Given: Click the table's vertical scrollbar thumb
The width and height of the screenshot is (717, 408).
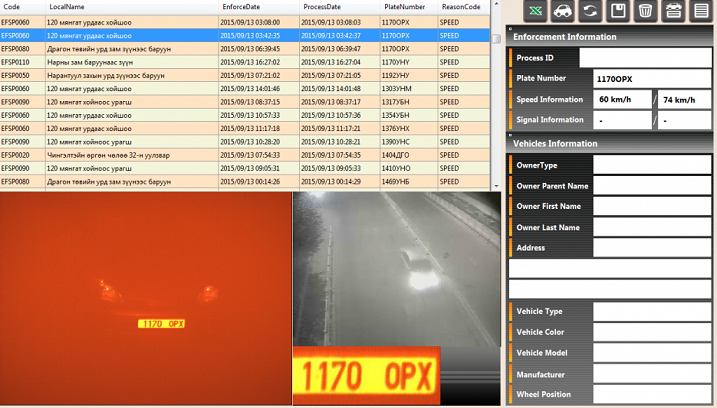Looking at the screenshot, I should coord(496,39).
